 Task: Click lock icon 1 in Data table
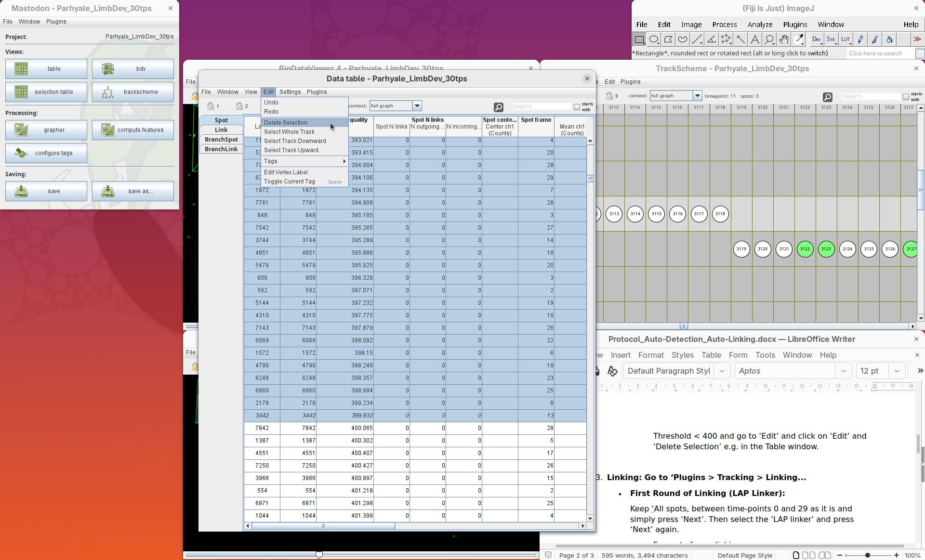[211, 106]
